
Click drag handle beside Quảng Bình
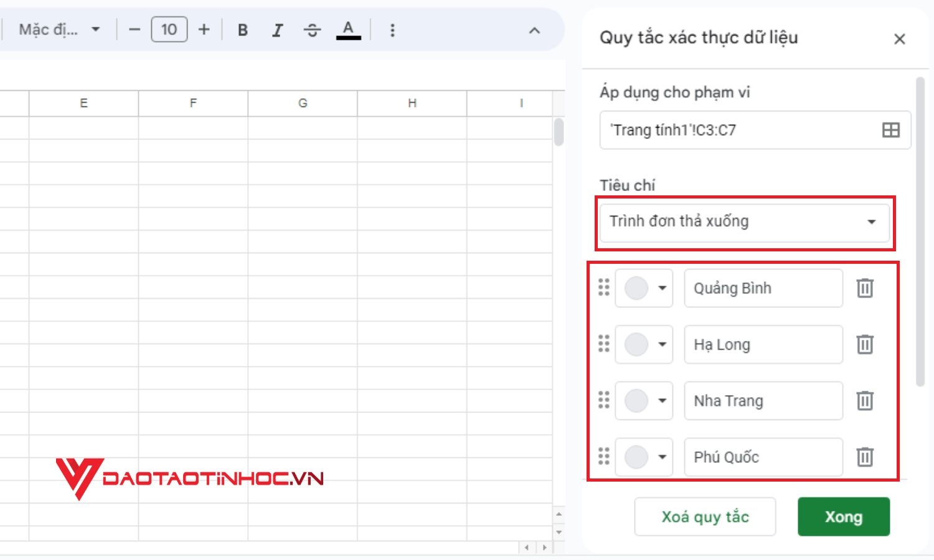[x=604, y=287]
